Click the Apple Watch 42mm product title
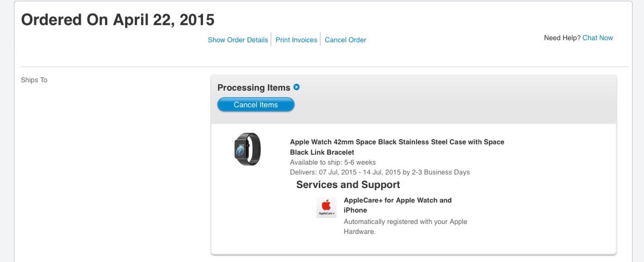The height and width of the screenshot is (262, 644). coord(397,142)
